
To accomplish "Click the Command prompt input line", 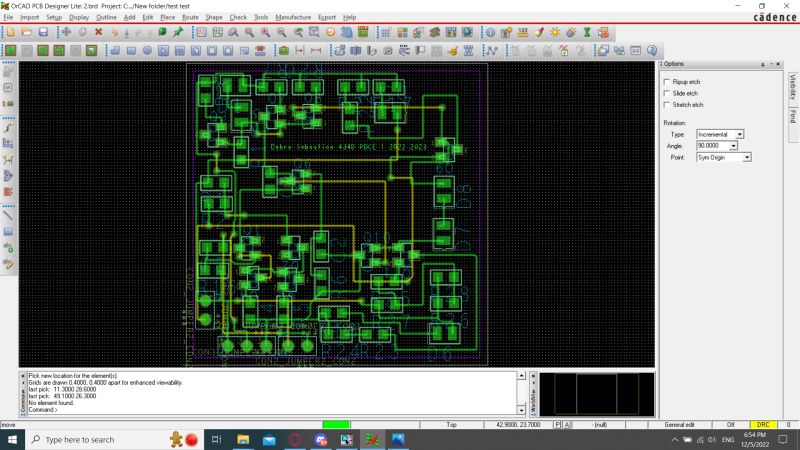I will coord(272,410).
